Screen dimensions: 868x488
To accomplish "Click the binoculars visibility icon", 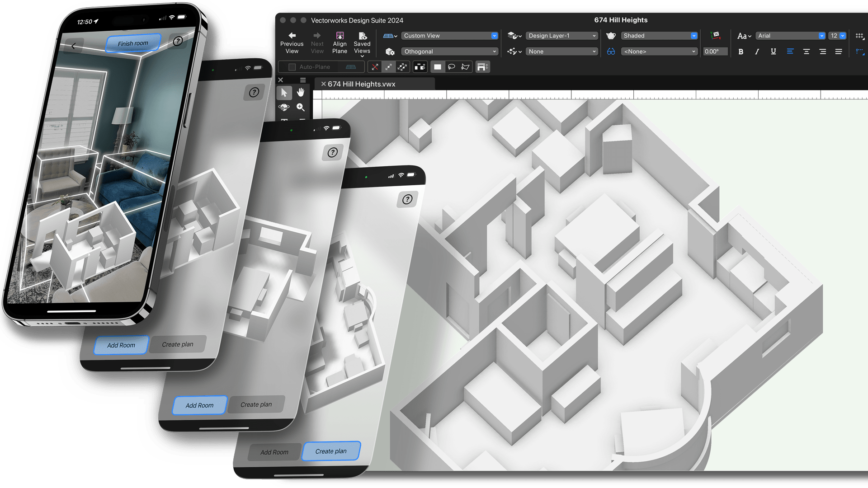I will click(x=611, y=52).
